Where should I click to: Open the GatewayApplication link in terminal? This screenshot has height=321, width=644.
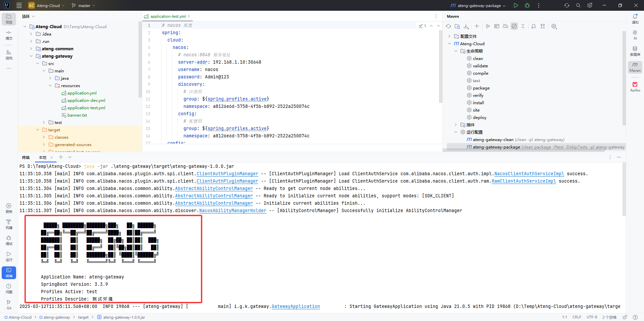(x=296, y=306)
